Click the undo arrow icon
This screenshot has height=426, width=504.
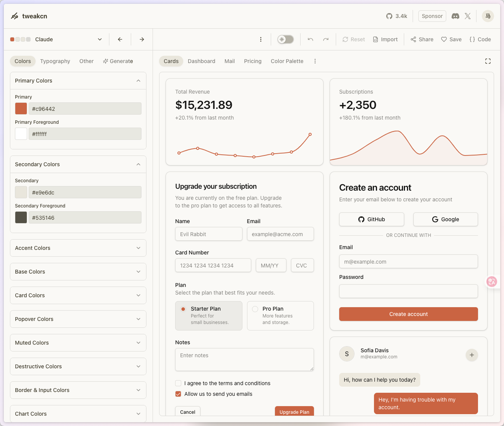pos(311,39)
